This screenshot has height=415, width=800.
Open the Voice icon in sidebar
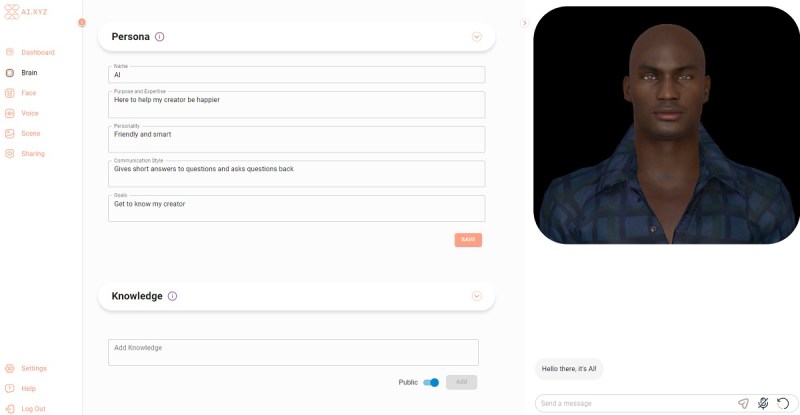coord(10,113)
